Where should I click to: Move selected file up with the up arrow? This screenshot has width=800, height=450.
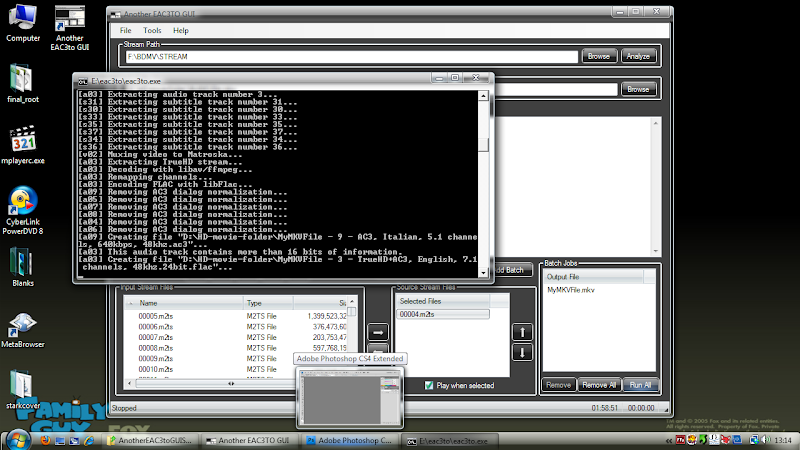coord(523,332)
